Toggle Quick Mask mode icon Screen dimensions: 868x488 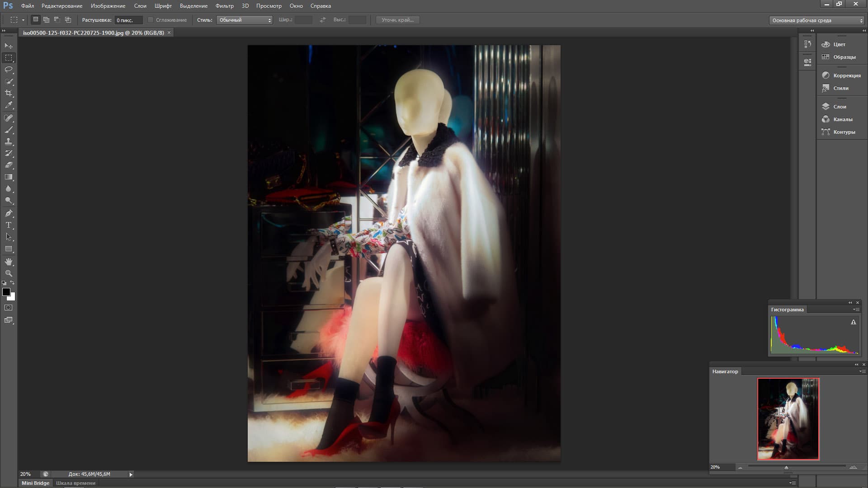(9, 308)
